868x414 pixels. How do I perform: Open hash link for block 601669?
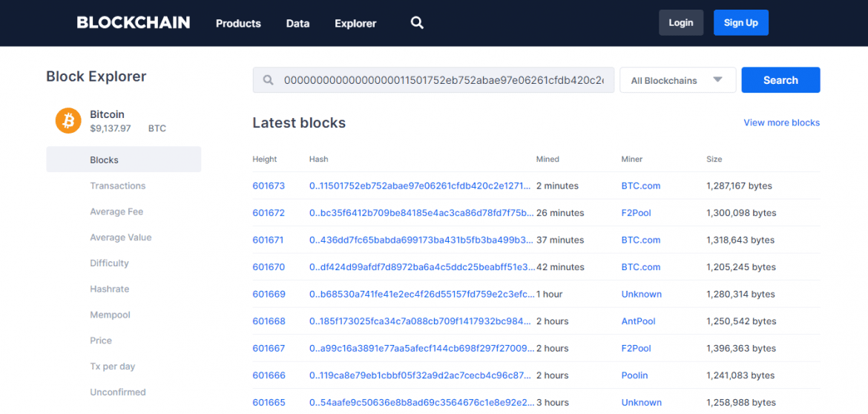421,294
